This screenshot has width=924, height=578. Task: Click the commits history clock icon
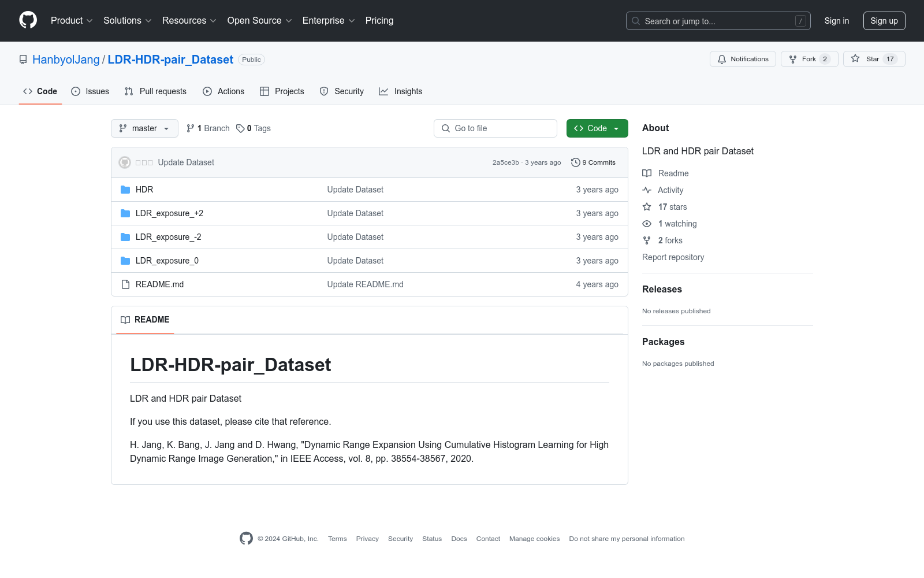coord(575,162)
